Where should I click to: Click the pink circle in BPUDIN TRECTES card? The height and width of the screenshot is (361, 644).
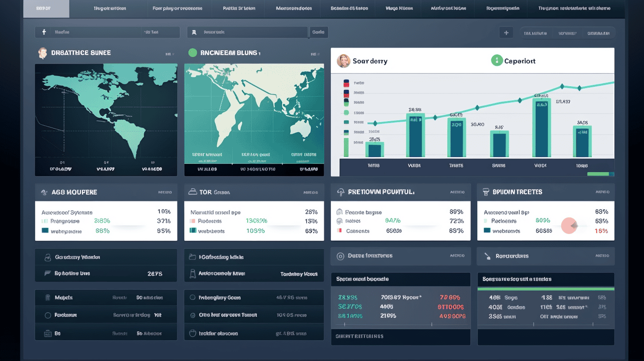[x=570, y=226]
